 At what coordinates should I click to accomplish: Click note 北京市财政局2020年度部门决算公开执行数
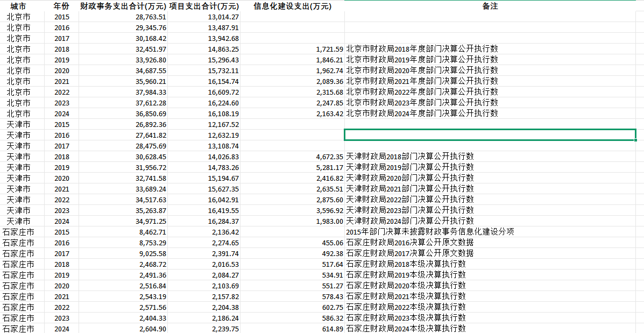point(422,70)
